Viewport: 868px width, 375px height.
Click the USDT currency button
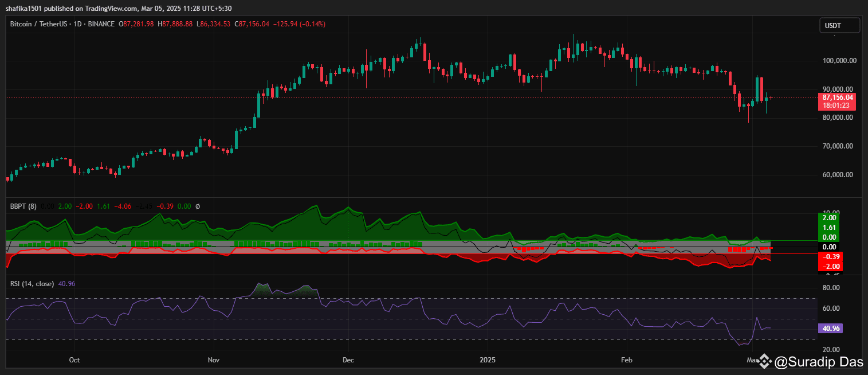[840, 25]
